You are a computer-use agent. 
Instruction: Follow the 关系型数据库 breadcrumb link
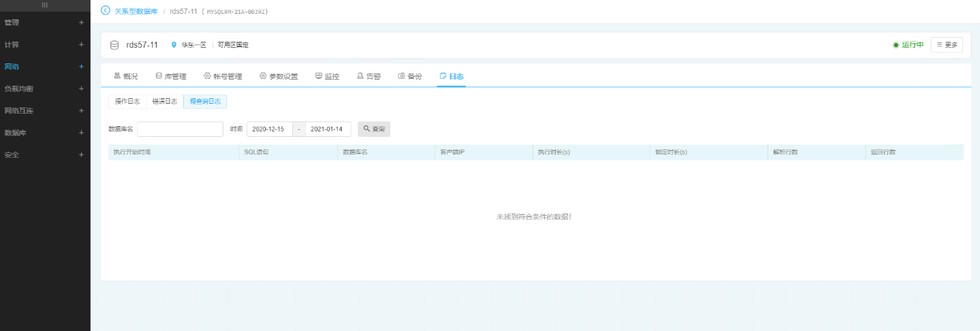136,11
